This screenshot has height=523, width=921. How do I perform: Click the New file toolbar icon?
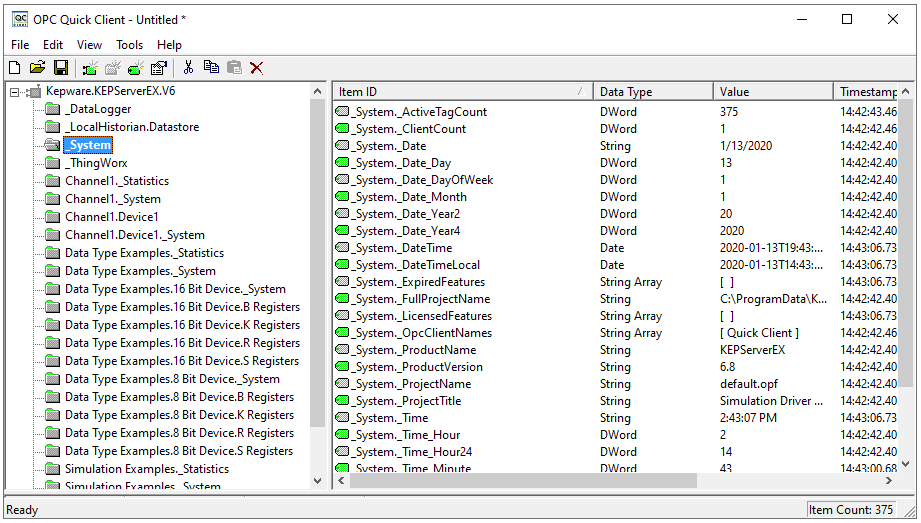(15, 68)
